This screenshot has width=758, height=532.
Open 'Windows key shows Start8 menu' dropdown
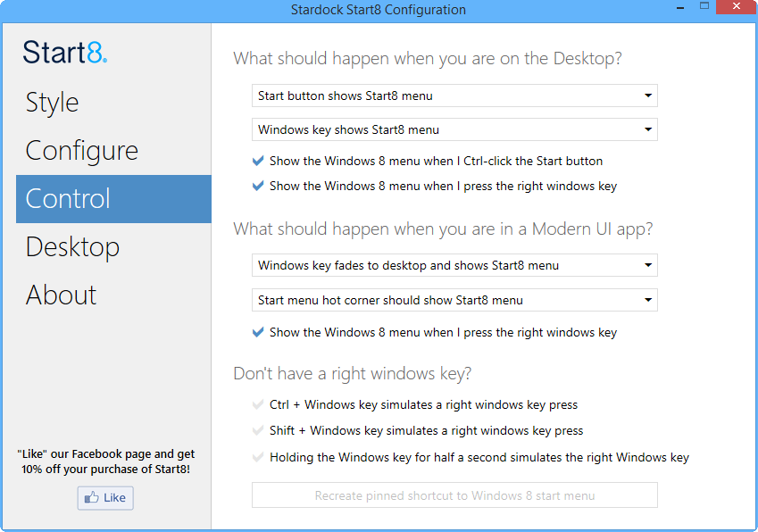454,129
